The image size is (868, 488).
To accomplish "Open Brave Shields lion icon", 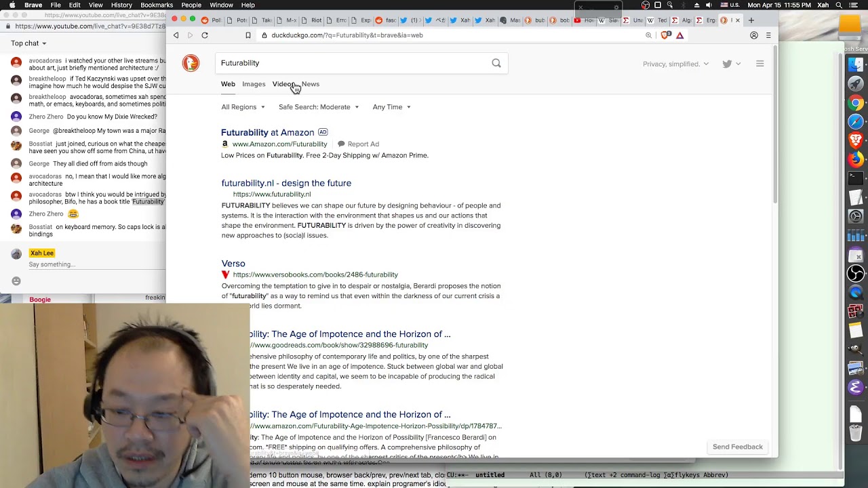I will pos(665,35).
